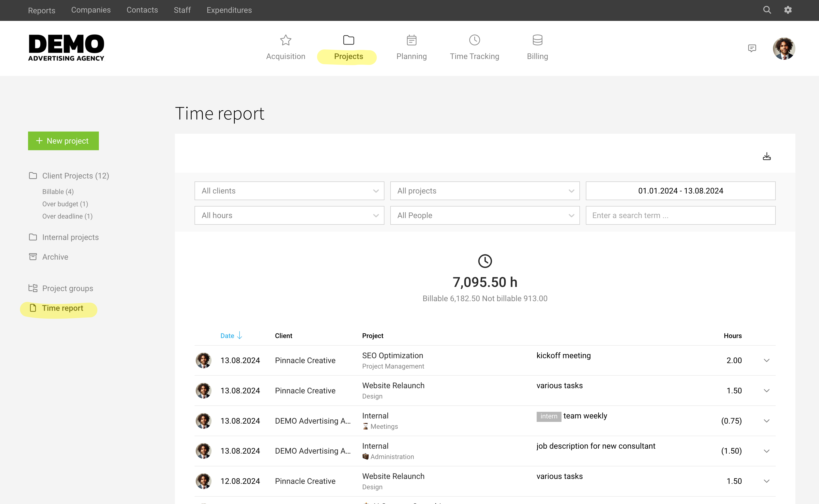The image size is (819, 504).
Task: Open Client Projects (12) list
Action: (76, 176)
